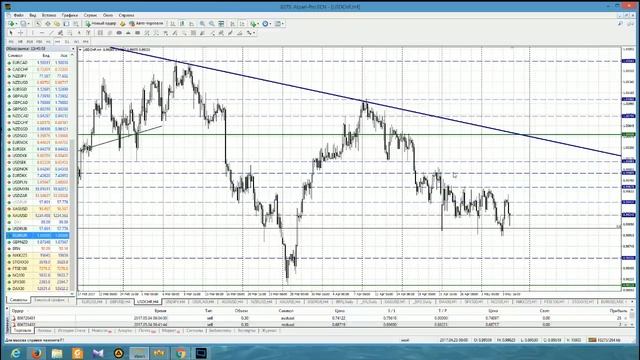Toggle chart shift icon
The image size is (640, 360).
(x=242, y=24)
